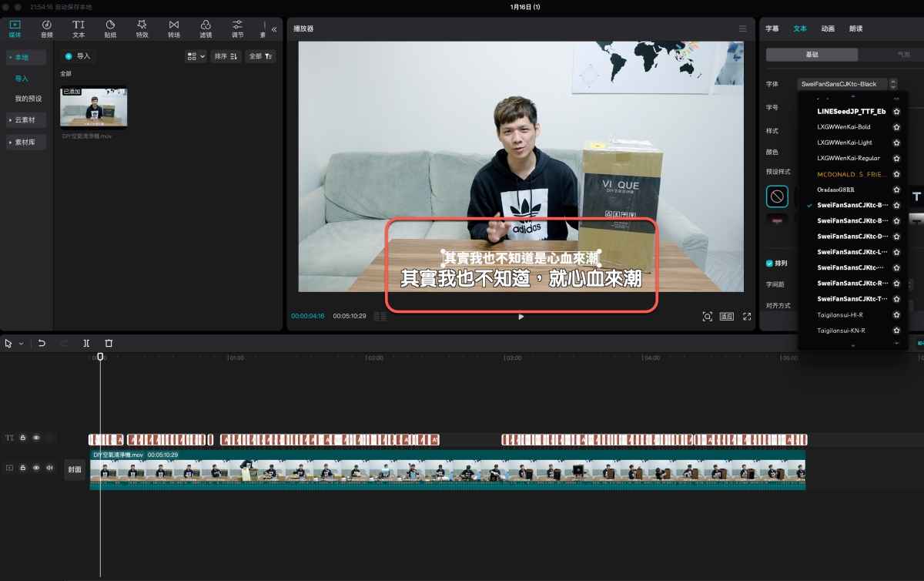
Task: Click the blue plus 导入 import button
Action: (78, 56)
